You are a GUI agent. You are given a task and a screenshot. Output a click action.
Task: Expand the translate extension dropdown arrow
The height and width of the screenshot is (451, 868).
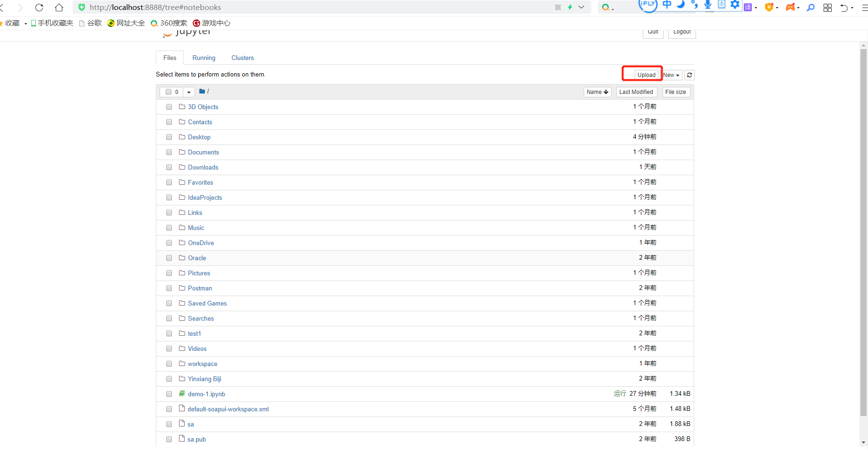(756, 8)
